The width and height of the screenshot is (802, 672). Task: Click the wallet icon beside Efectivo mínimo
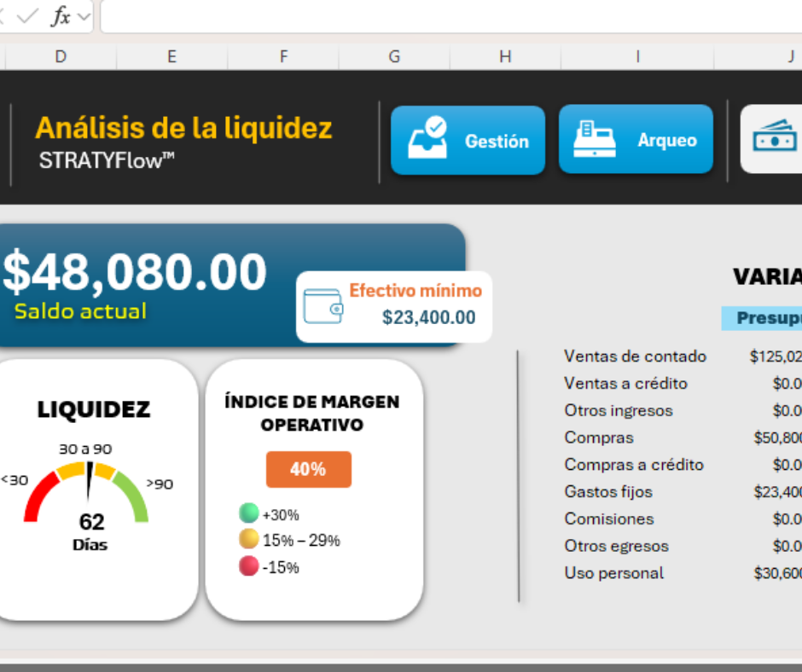pyautogui.click(x=324, y=306)
